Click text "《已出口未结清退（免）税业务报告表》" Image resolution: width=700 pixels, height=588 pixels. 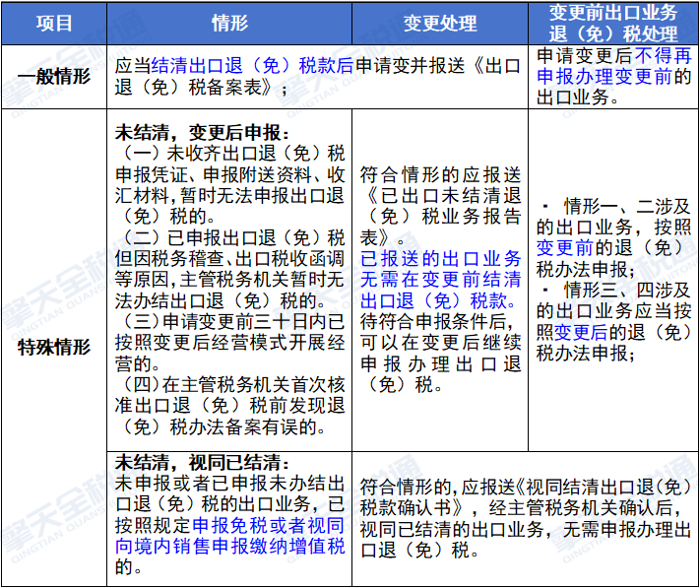(440, 216)
